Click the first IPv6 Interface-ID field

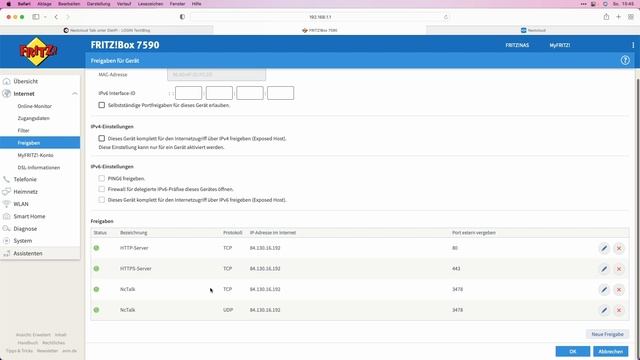189,93
